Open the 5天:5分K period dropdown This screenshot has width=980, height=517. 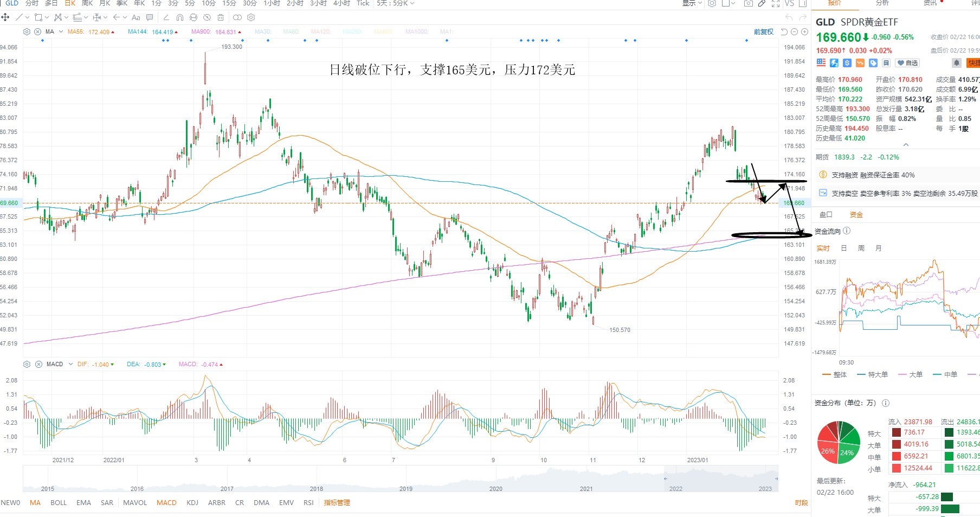point(396,3)
